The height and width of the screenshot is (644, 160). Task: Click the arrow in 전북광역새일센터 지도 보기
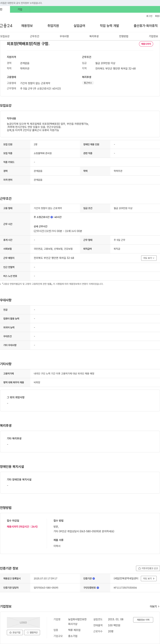(x=154, y=579)
